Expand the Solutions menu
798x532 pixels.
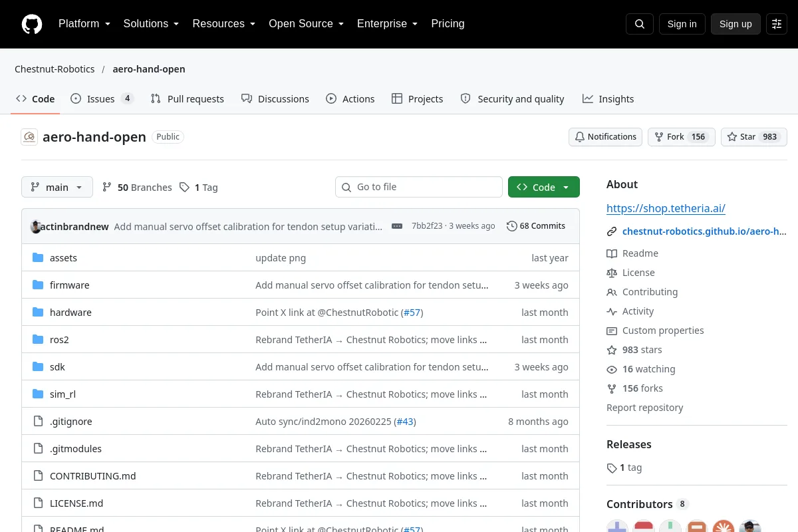click(151, 24)
